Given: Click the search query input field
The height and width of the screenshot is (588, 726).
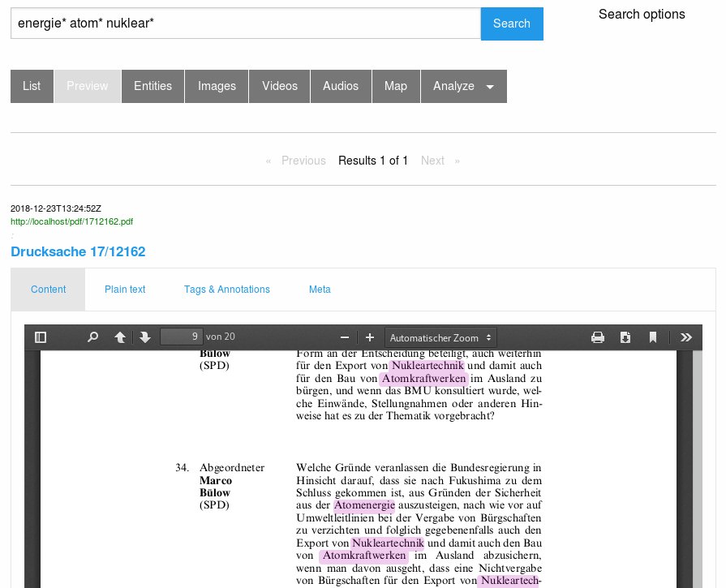Looking at the screenshot, I should tap(246, 24).
